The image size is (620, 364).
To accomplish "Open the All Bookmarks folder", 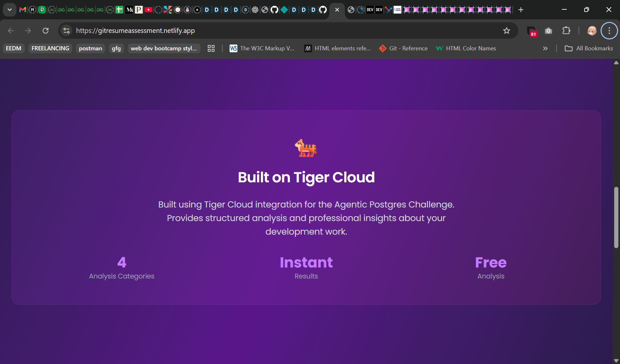I will [588, 48].
